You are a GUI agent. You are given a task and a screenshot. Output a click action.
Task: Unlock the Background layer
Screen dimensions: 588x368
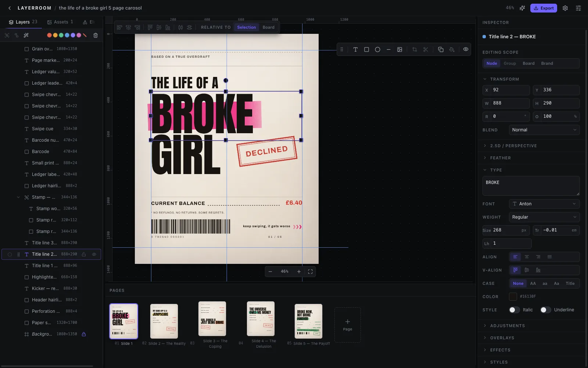(x=84, y=334)
